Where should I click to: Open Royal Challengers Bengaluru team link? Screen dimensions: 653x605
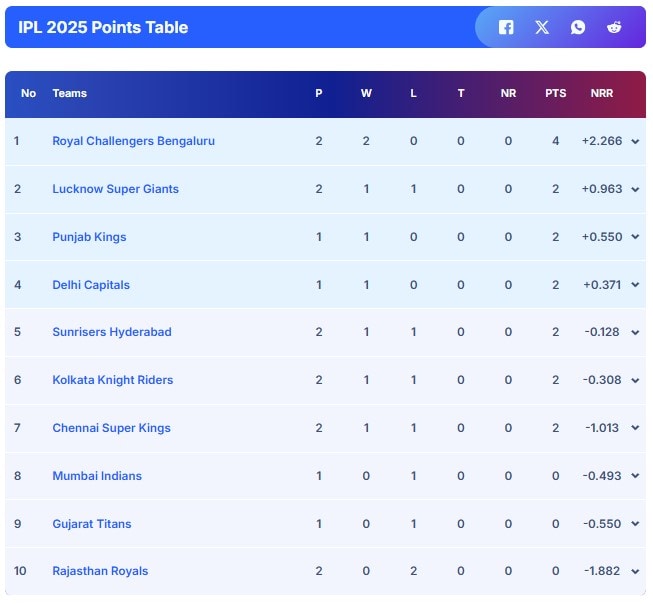pyautogui.click(x=133, y=141)
